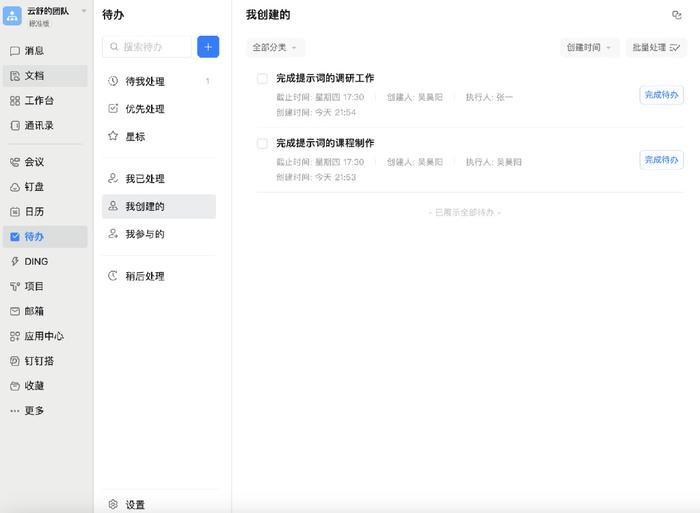Select 稍后处理 label in the to-do menu
The width and height of the screenshot is (700, 513).
click(x=145, y=276)
